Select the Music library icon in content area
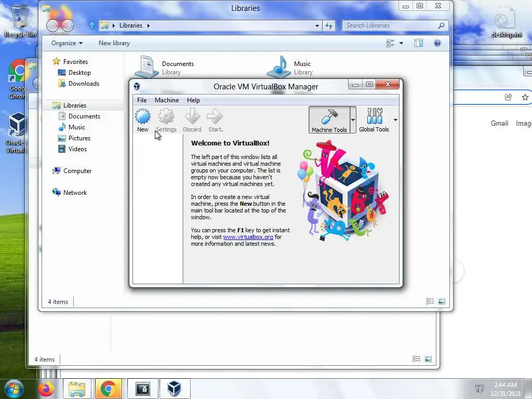Viewport: 532px width, 399px height. [x=278, y=67]
